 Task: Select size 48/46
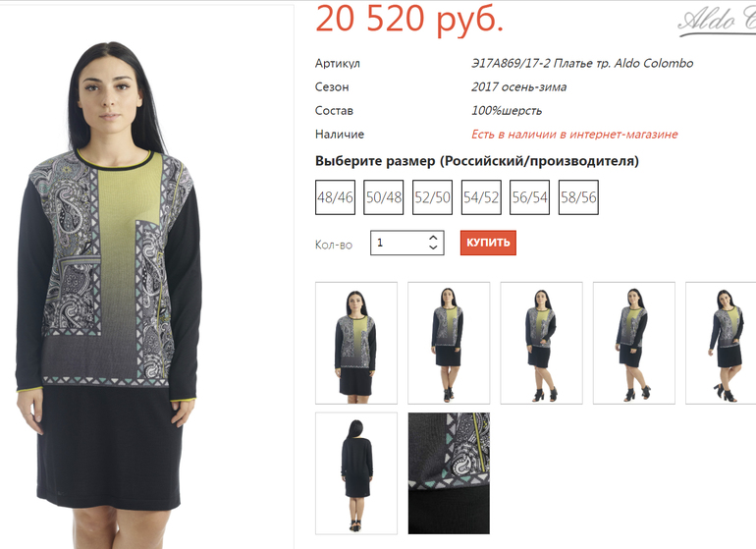click(335, 197)
